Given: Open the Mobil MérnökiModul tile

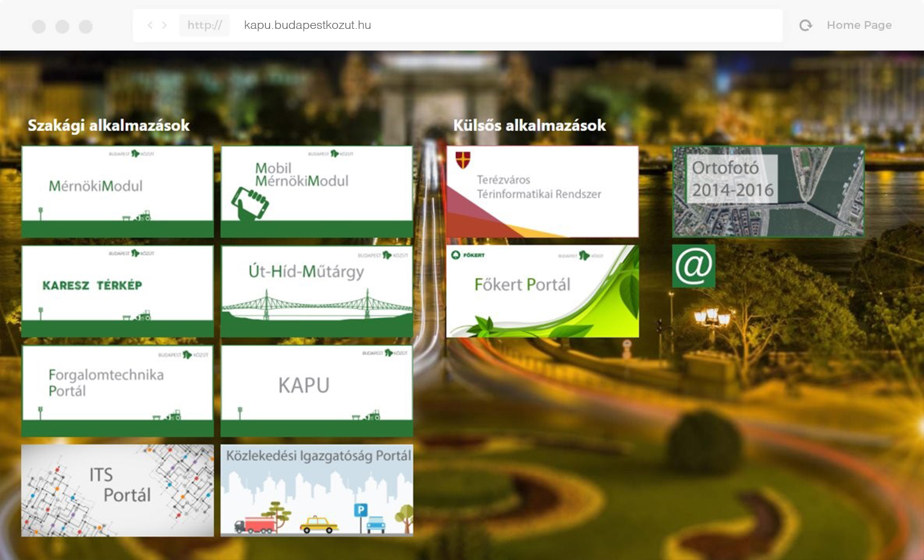Looking at the screenshot, I should [x=316, y=192].
